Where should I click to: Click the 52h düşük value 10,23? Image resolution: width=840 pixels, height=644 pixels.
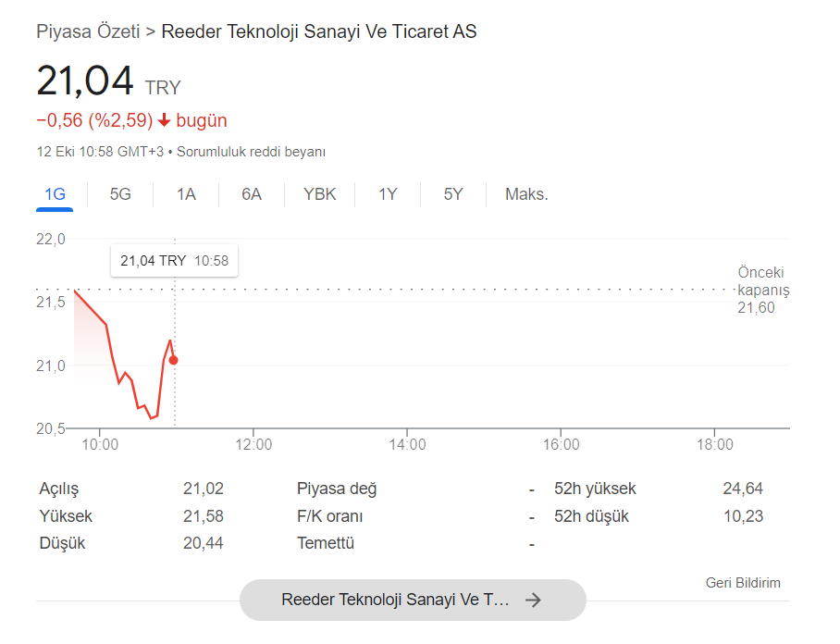click(743, 516)
